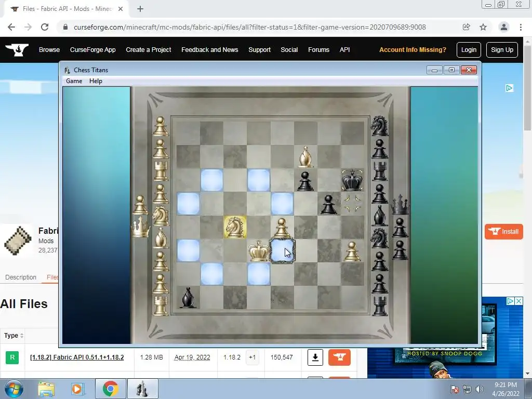The height and width of the screenshot is (399, 532).
Task: Click the Login button
Action: click(469, 50)
